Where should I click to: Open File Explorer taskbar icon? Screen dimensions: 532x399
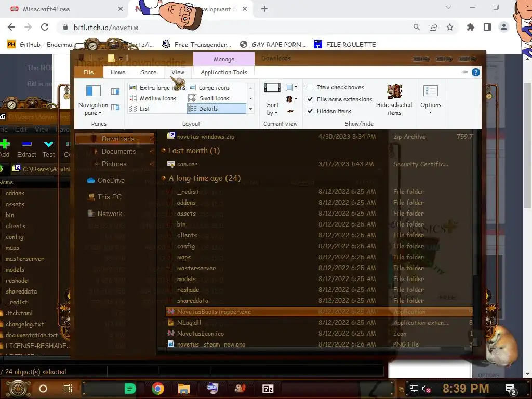coord(184,389)
